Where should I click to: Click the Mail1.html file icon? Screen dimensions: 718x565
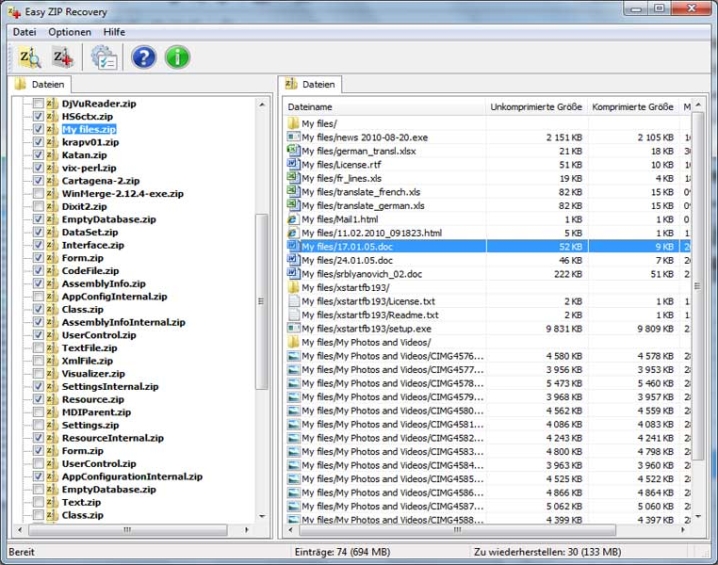[x=293, y=219]
